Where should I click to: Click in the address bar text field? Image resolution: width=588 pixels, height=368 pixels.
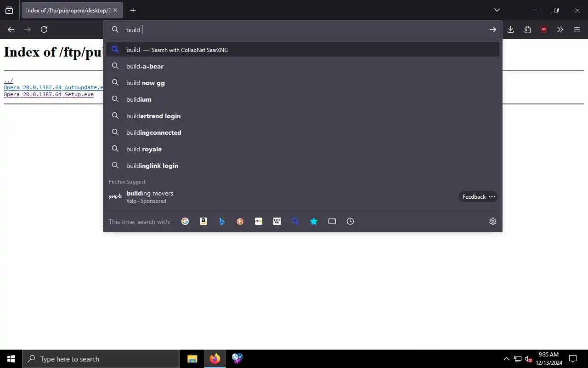point(303,29)
